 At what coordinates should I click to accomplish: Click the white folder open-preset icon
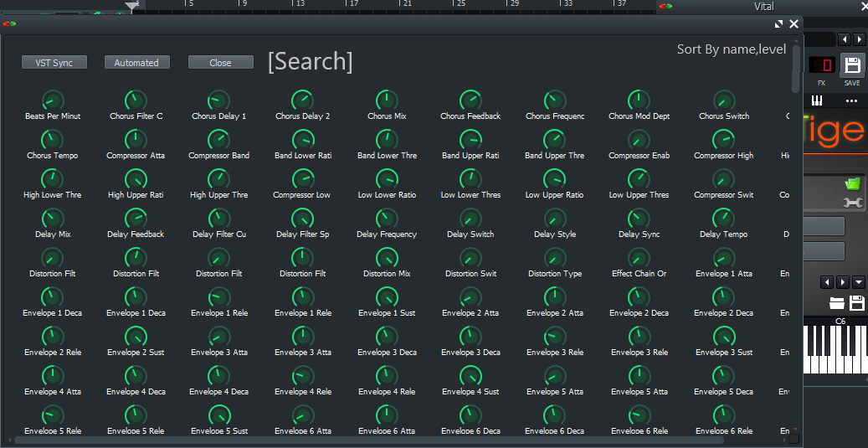coord(836,303)
